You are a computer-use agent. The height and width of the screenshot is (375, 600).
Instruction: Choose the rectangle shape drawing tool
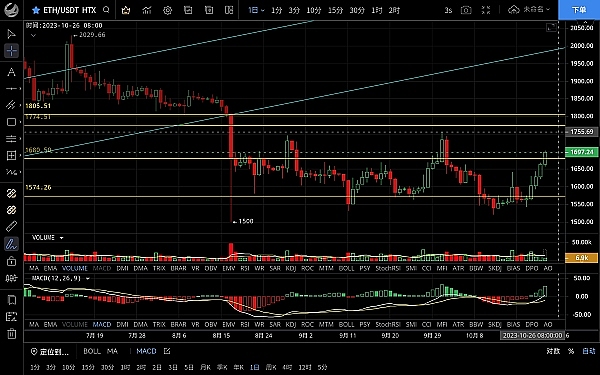11,122
